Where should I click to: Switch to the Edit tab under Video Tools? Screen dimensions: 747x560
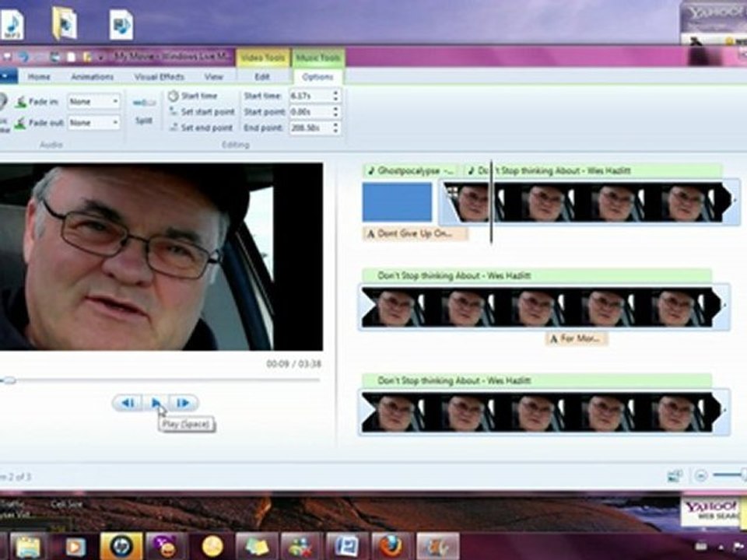pos(262,77)
